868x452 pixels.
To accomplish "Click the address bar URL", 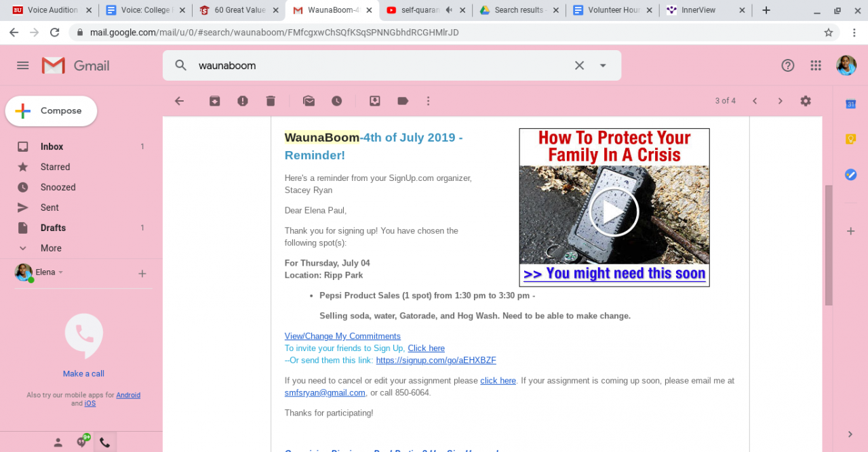I will [274, 32].
